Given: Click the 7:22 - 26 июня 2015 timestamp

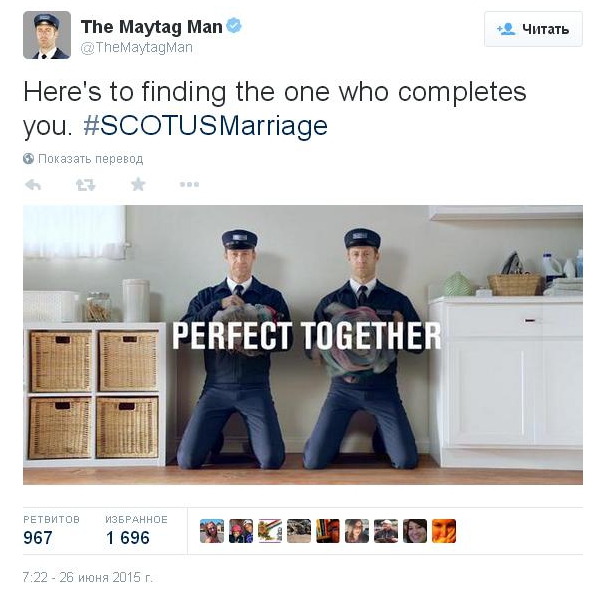Looking at the screenshot, I should [87, 577].
